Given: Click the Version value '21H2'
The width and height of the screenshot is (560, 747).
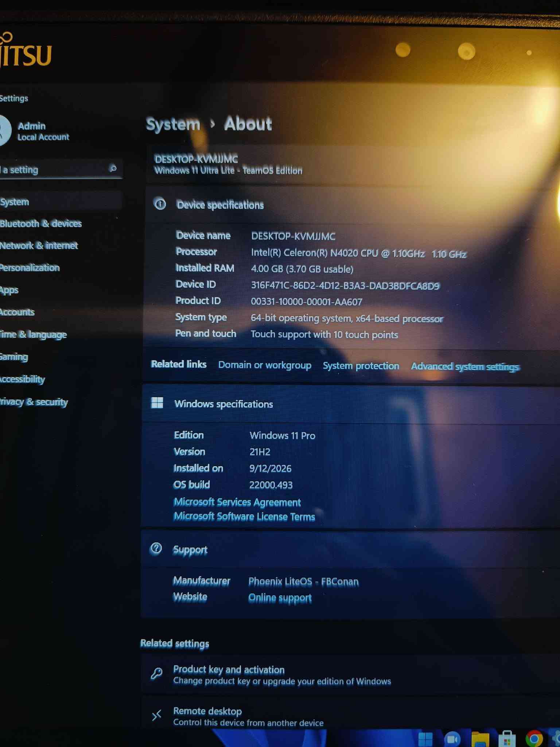Looking at the screenshot, I should [260, 452].
